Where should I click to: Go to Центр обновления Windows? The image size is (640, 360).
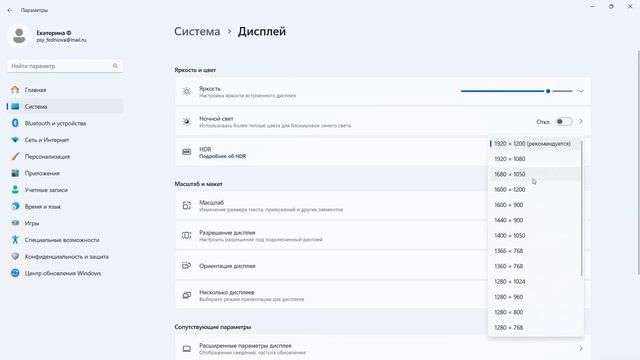(65, 273)
